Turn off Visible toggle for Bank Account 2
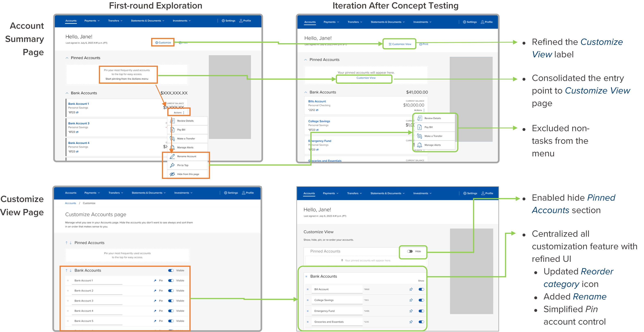The image size is (644, 332). [171, 290]
